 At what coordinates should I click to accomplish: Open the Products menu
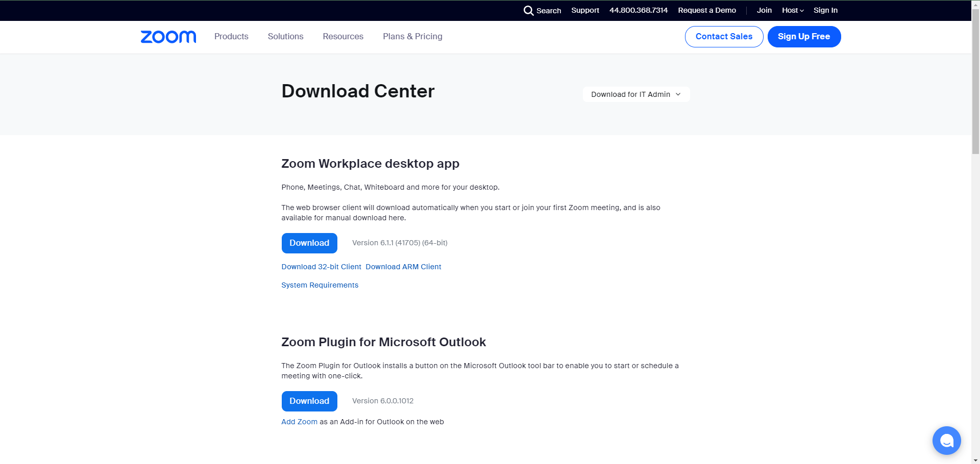tap(231, 37)
